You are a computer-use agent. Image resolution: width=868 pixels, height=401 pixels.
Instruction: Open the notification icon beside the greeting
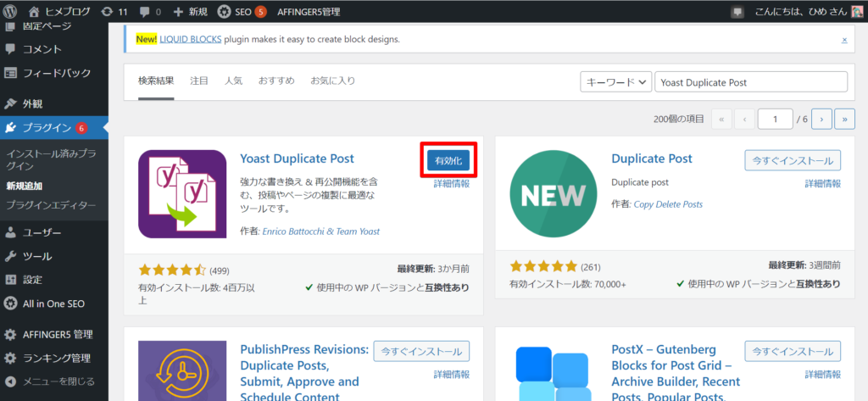click(x=737, y=12)
